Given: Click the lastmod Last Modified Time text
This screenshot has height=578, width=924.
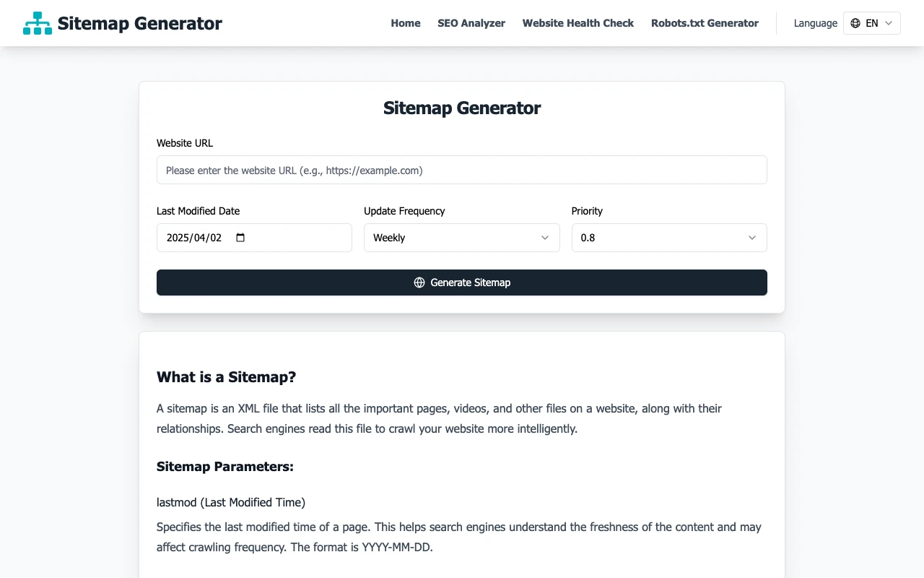Looking at the screenshot, I should coord(230,502).
